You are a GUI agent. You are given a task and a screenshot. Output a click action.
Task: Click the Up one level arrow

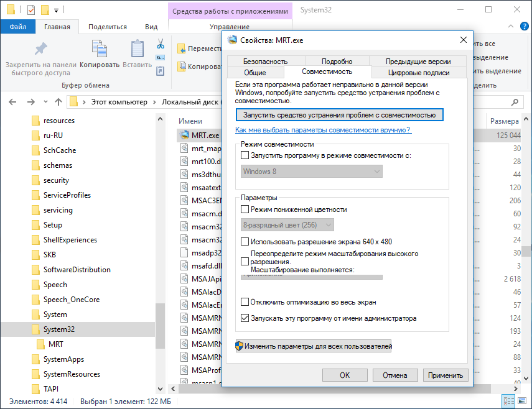click(58, 102)
